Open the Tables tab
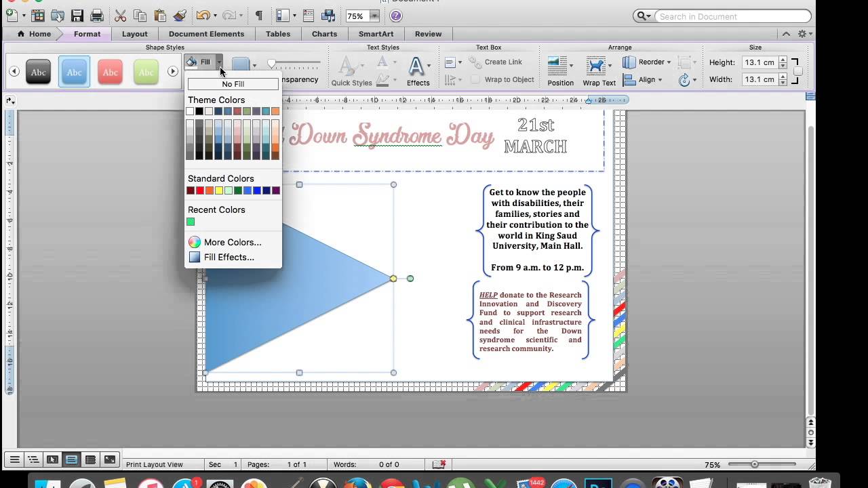Image resolution: width=868 pixels, height=488 pixels. tap(278, 34)
